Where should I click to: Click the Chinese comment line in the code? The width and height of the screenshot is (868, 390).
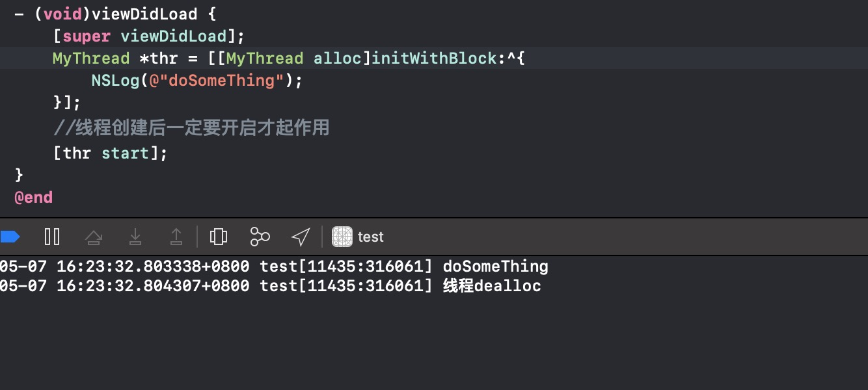click(x=191, y=127)
